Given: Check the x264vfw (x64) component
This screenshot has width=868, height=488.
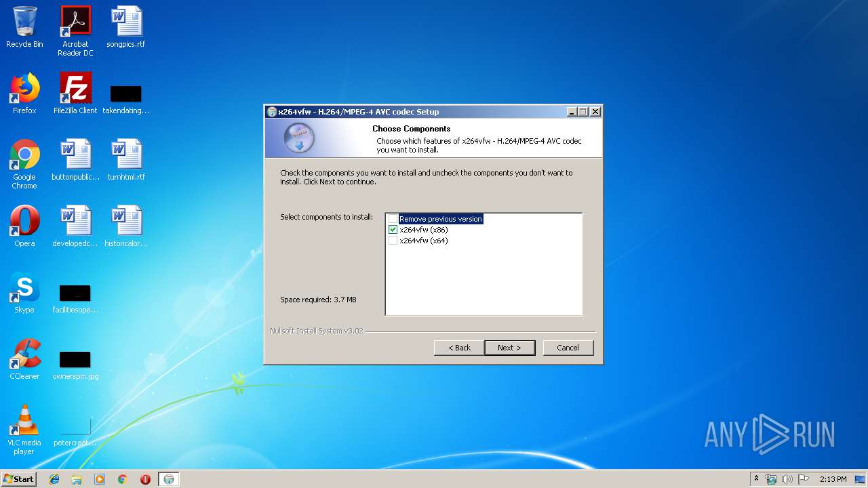Looking at the screenshot, I should pyautogui.click(x=393, y=241).
